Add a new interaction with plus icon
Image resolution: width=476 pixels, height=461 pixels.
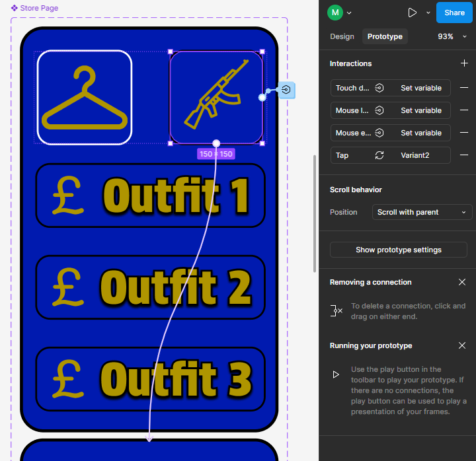coord(464,63)
